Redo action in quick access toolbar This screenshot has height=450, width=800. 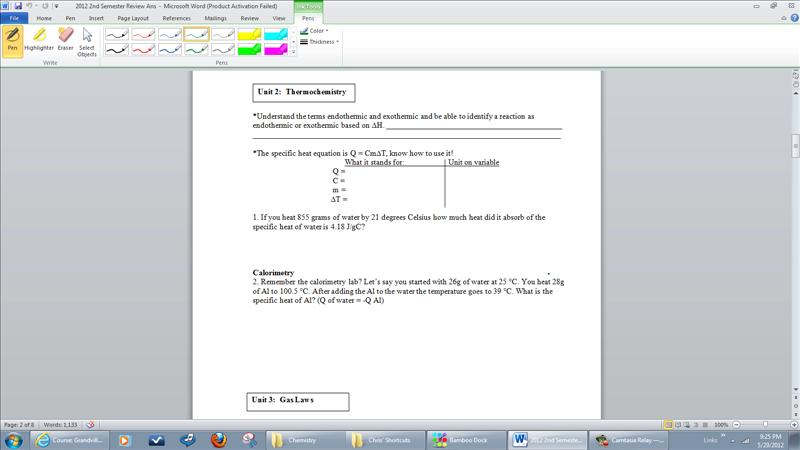(45, 6)
